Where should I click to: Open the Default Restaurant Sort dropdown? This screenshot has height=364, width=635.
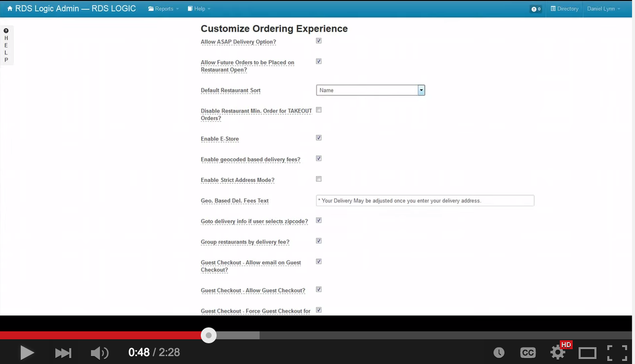click(x=370, y=90)
